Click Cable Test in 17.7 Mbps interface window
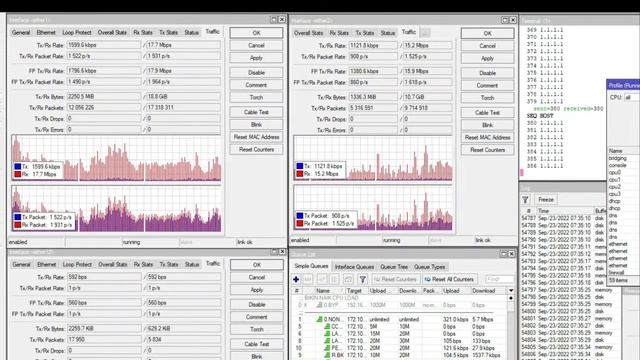The height and width of the screenshot is (360, 640). coord(256,112)
